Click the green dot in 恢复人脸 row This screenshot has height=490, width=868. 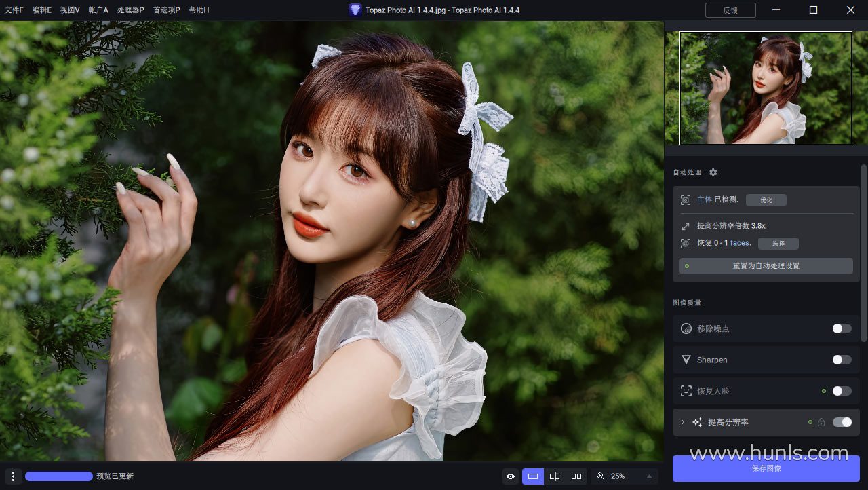823,391
